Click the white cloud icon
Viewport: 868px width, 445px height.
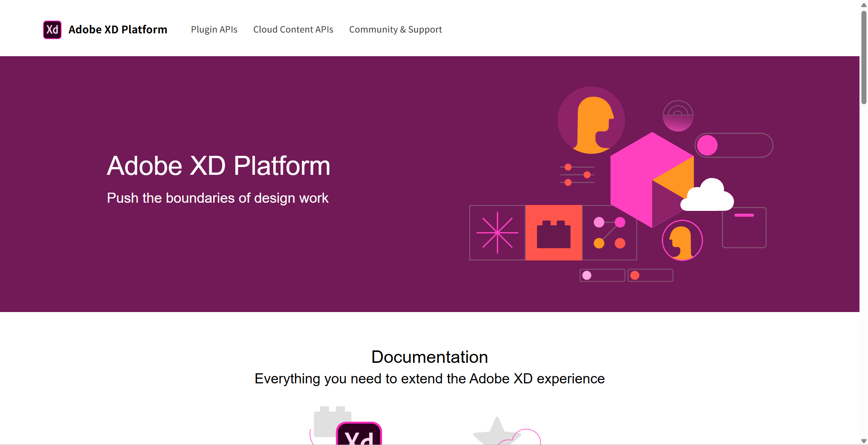[x=708, y=197]
